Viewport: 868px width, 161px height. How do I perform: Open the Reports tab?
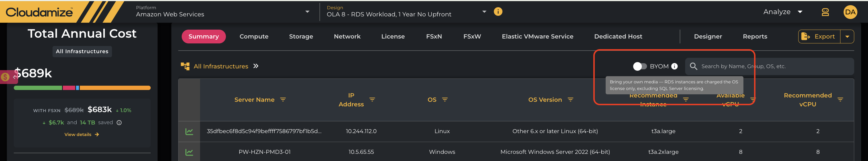pyautogui.click(x=755, y=37)
